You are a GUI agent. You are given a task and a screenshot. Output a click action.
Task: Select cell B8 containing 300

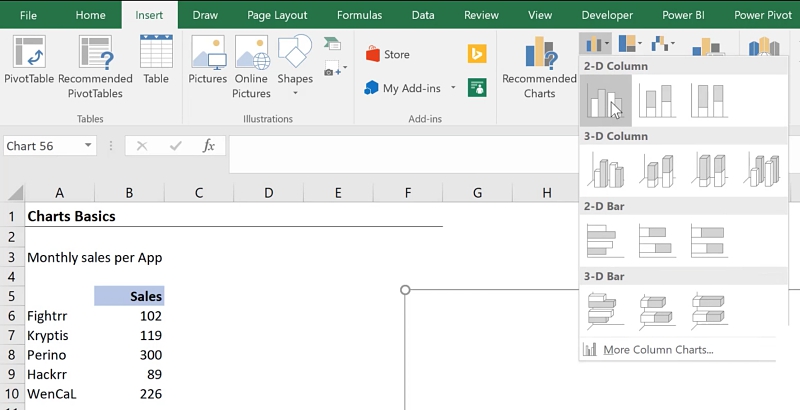(129, 355)
